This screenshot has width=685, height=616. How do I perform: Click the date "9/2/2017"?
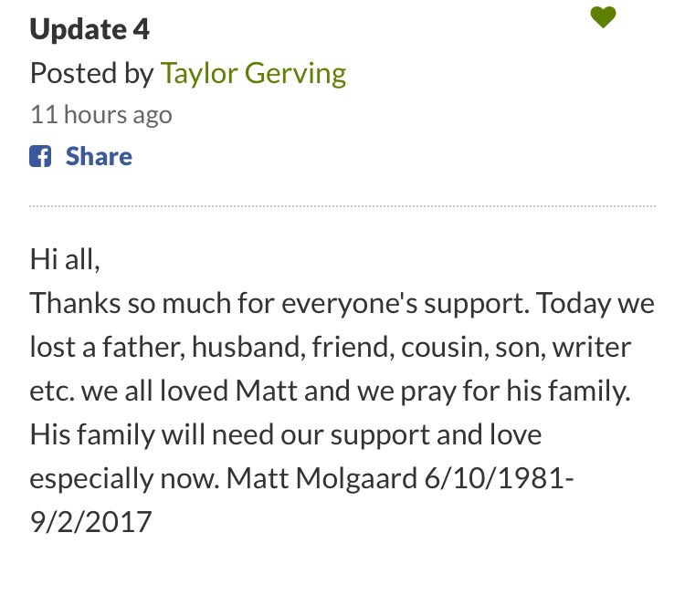pyautogui.click(x=90, y=521)
